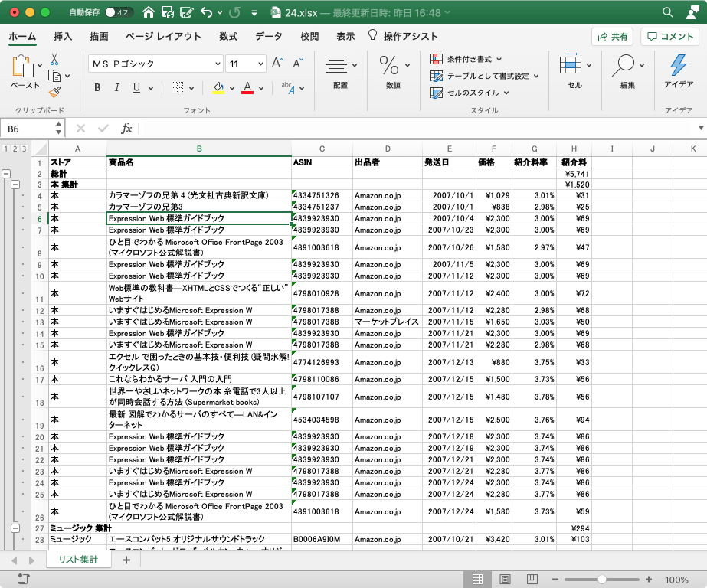Click the Format Painter brush icon
Viewport: 707px width, 588px height.
coord(54,92)
